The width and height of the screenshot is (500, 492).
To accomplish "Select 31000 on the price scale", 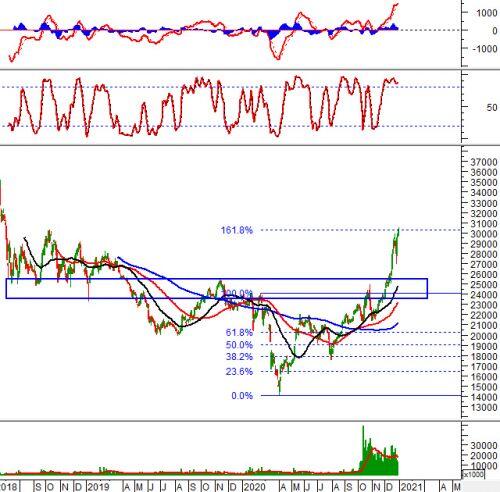I will point(483,223).
